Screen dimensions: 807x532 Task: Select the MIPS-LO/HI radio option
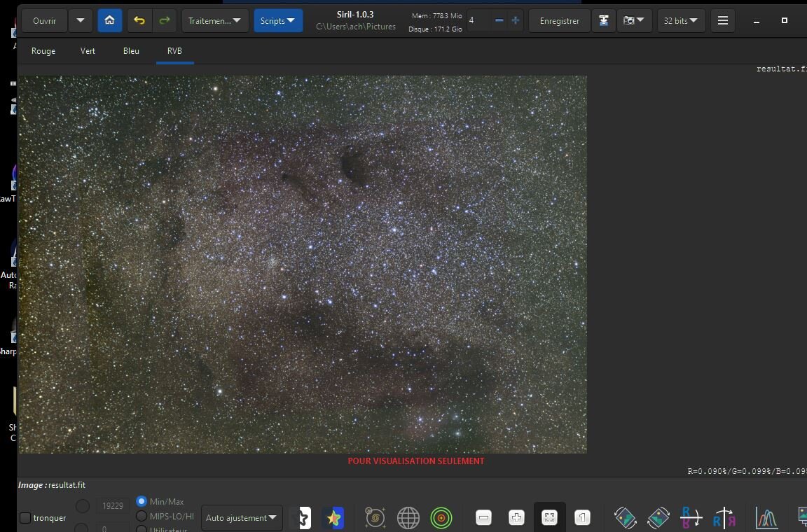click(142, 517)
